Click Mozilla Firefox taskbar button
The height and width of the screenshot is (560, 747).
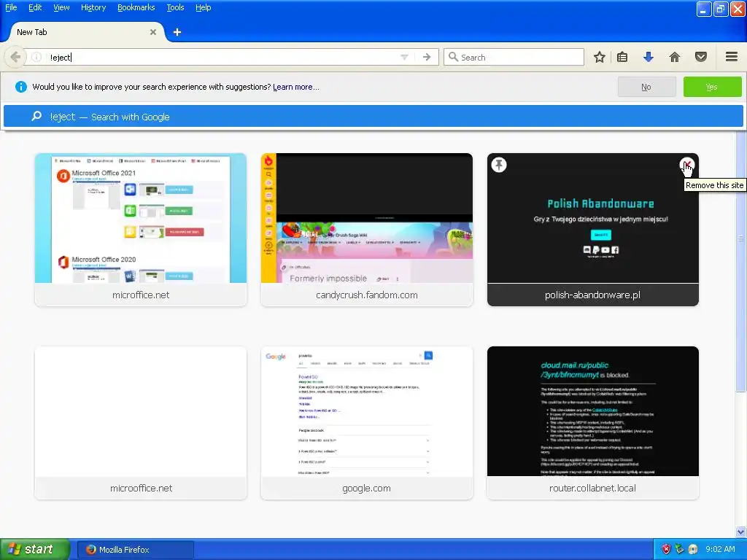(135, 550)
